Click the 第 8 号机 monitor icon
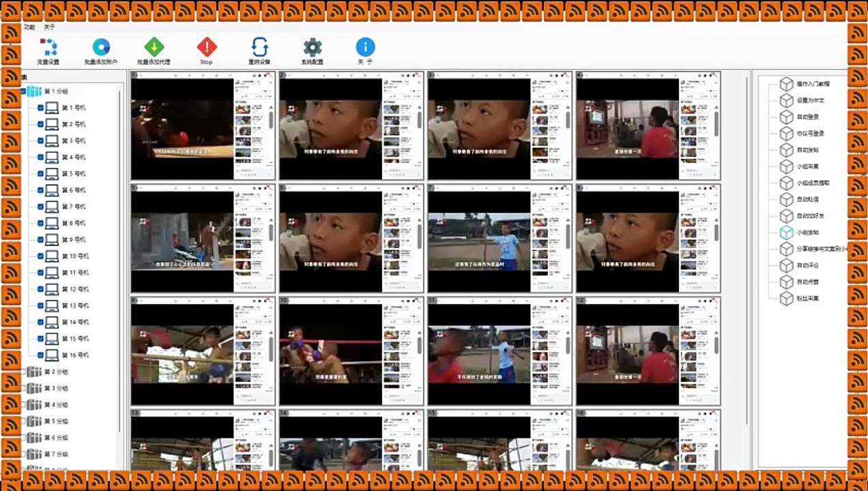This screenshot has height=491, width=868. [51, 223]
